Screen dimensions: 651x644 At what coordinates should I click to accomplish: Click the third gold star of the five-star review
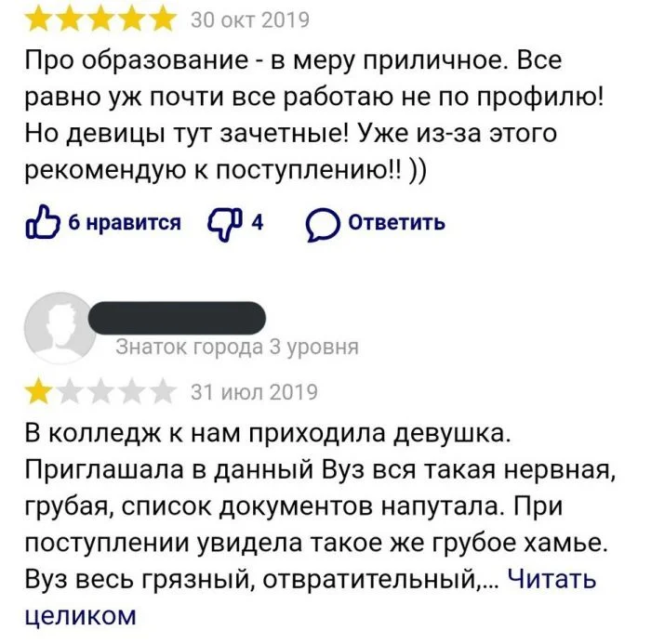coord(100,19)
